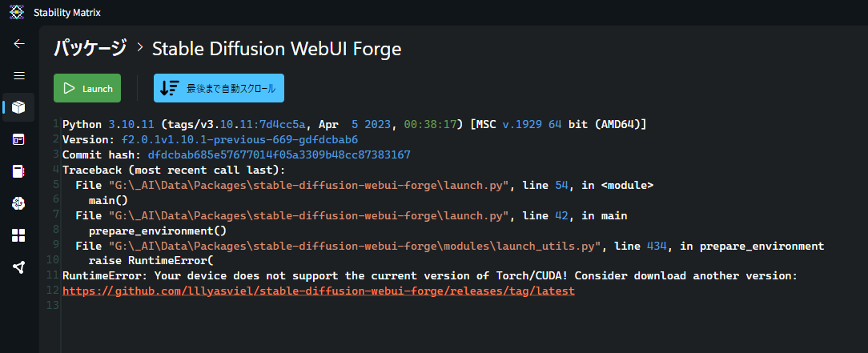868x353 pixels.
Task: Place cursor on empty console line 13
Action: pos(443,306)
